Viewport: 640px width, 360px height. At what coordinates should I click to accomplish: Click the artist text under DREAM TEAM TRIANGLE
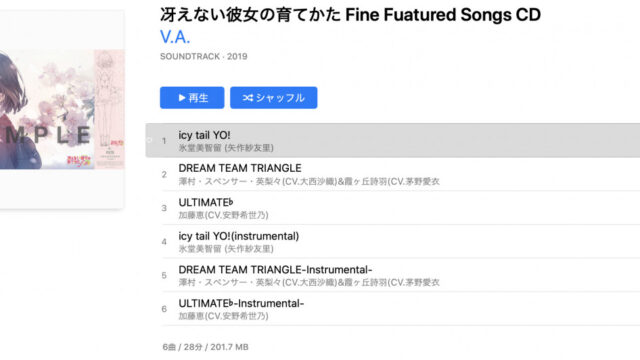309,181
